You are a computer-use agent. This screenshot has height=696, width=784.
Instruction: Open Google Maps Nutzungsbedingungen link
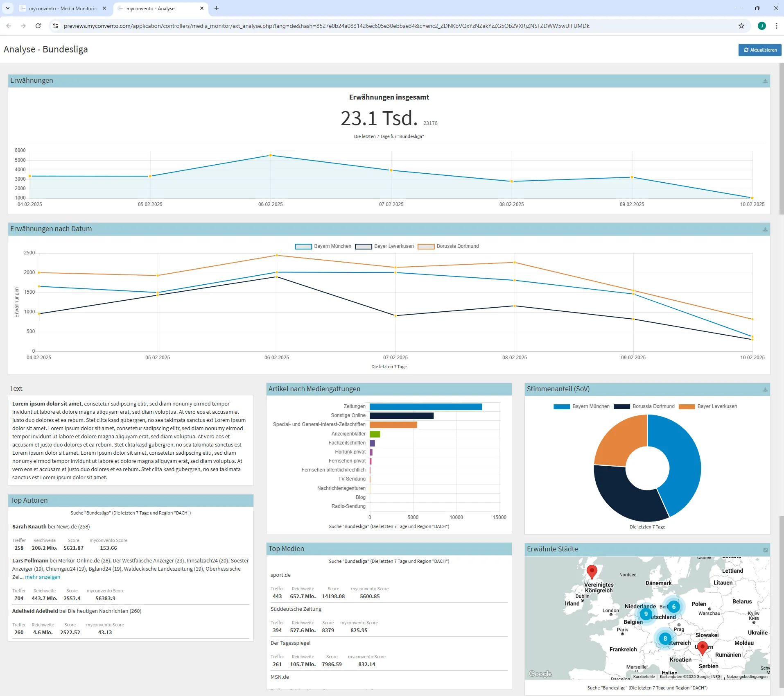[x=747, y=676]
